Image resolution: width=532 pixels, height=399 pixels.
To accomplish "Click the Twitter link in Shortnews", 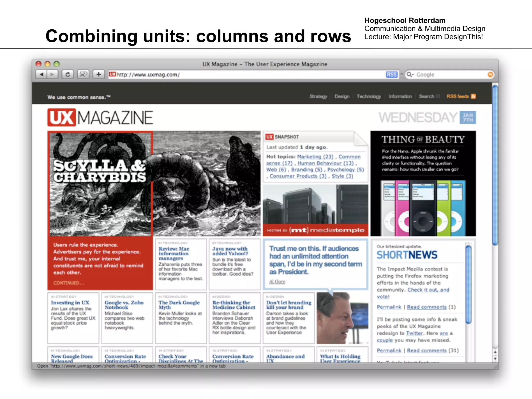I will tap(415, 333).
